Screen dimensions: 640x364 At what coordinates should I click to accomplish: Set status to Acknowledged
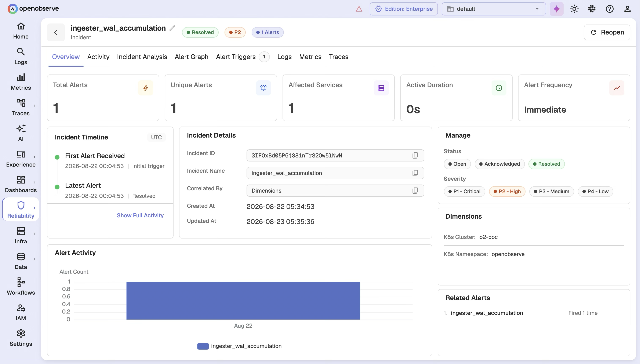click(499, 164)
